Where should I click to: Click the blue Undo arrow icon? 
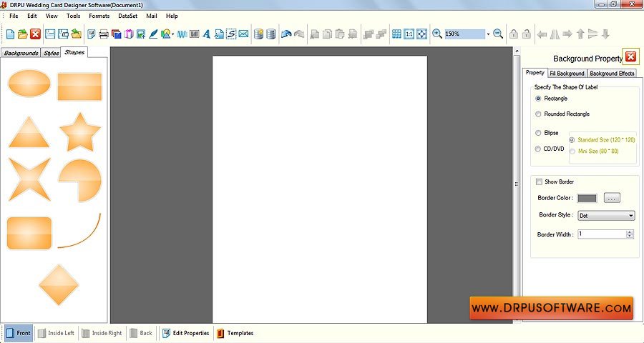(286, 34)
